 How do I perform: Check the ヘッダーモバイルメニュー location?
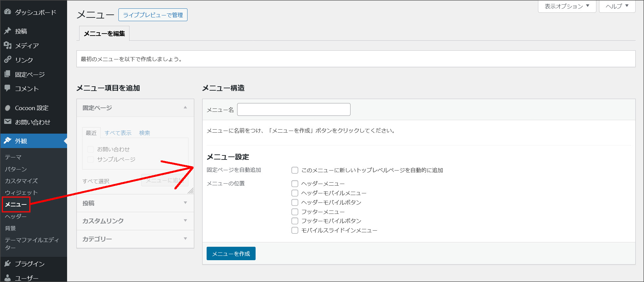point(295,193)
